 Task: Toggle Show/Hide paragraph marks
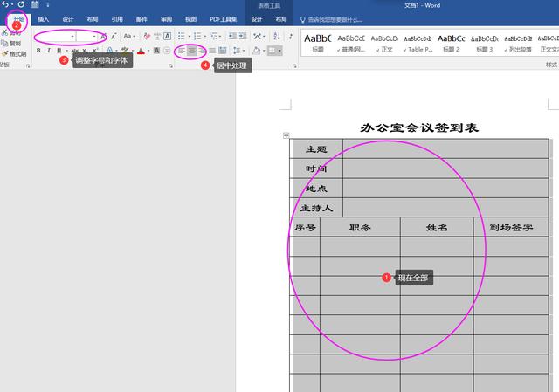pyautogui.click(x=291, y=37)
